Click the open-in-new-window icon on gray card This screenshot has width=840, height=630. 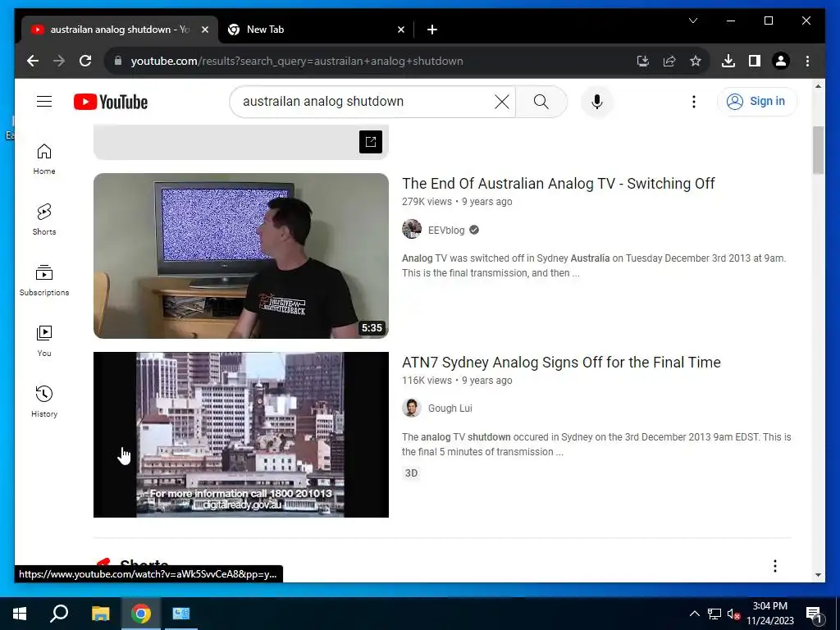coord(370,141)
